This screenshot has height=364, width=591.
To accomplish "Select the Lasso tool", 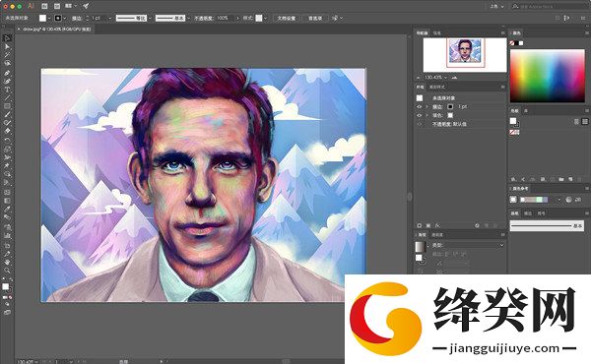I will coord(7,63).
